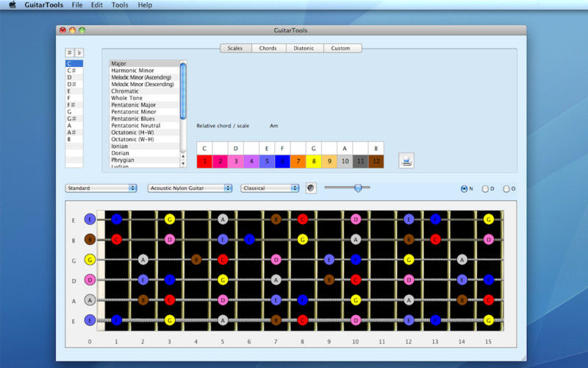
Task: Select G in the root note list
Action: pos(74,112)
